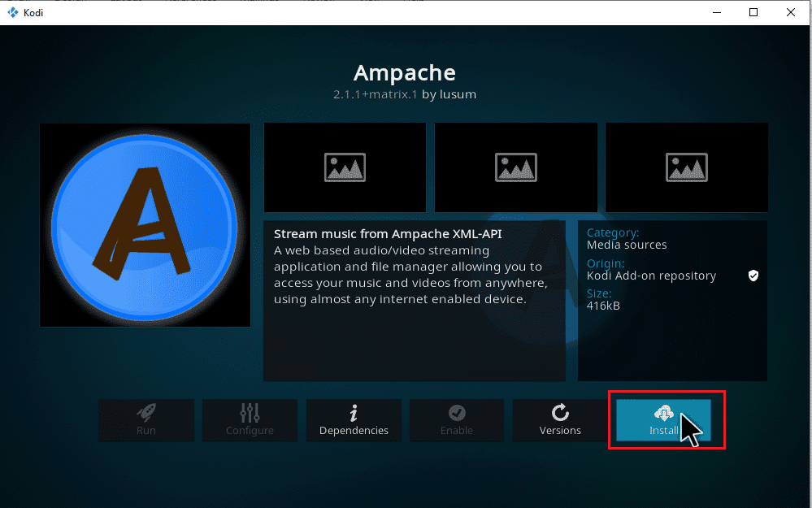Image resolution: width=812 pixels, height=508 pixels.
Task: Click the info icon on Dependencies
Action: click(x=354, y=412)
